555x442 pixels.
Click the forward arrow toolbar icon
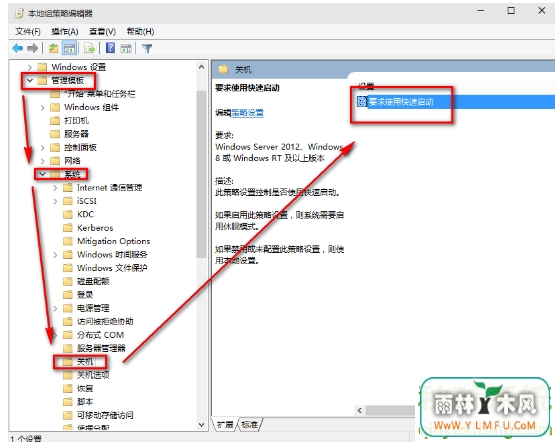pos(33,48)
